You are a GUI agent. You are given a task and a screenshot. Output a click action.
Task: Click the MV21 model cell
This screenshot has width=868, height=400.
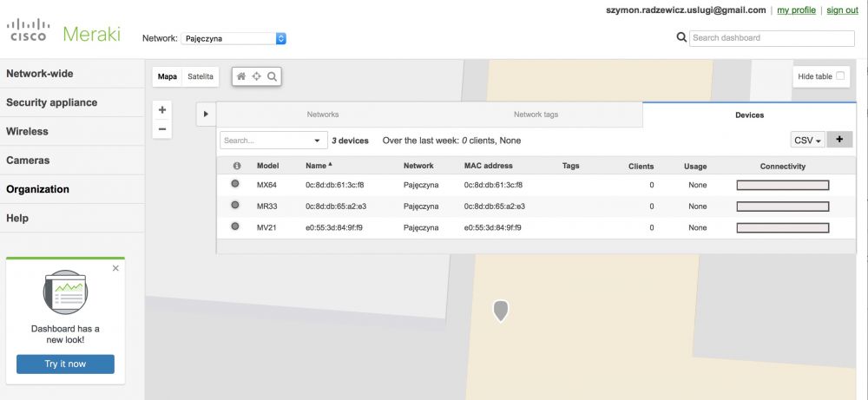coord(266,227)
